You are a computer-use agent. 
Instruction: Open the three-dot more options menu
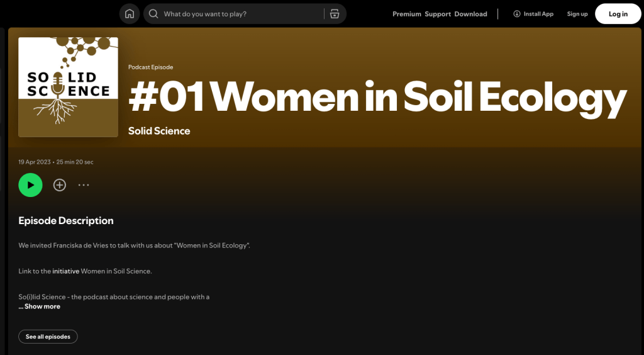click(x=84, y=185)
